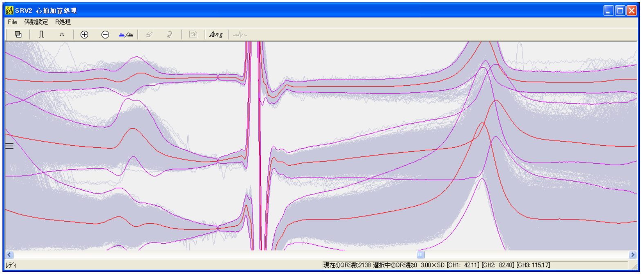This screenshot has height=278, width=644.
Task: Select the small pulse amplitude icon
Action: 62,35
